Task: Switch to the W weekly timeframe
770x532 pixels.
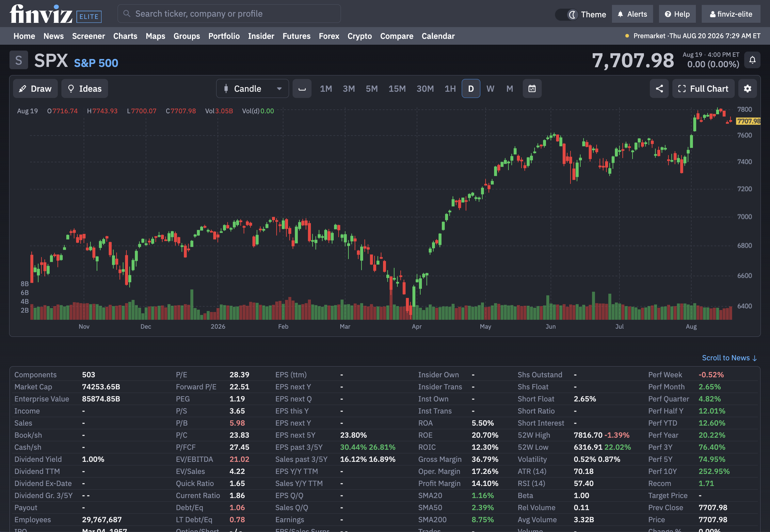Action: tap(490, 89)
